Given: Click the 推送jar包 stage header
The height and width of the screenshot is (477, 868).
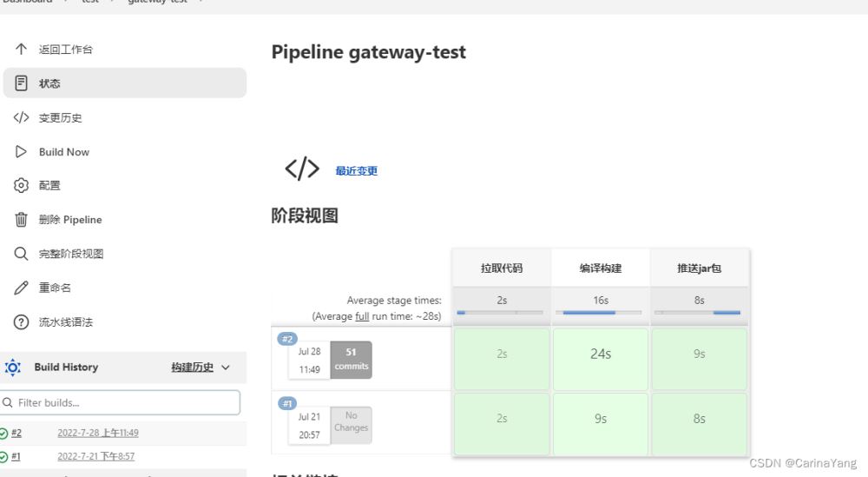Looking at the screenshot, I should pos(700,268).
